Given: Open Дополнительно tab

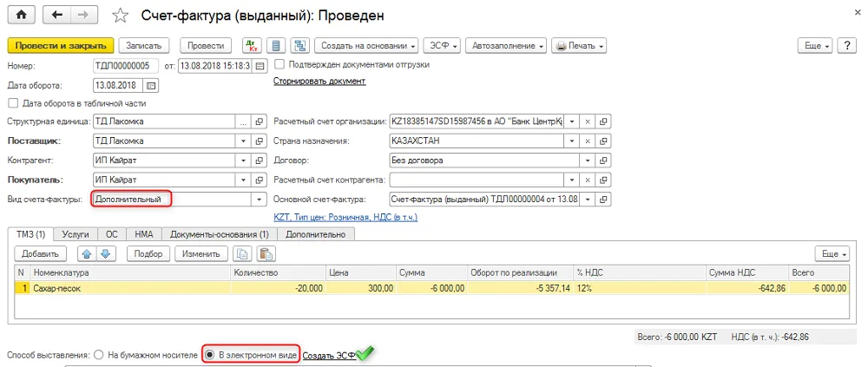Looking at the screenshot, I should click(316, 234).
